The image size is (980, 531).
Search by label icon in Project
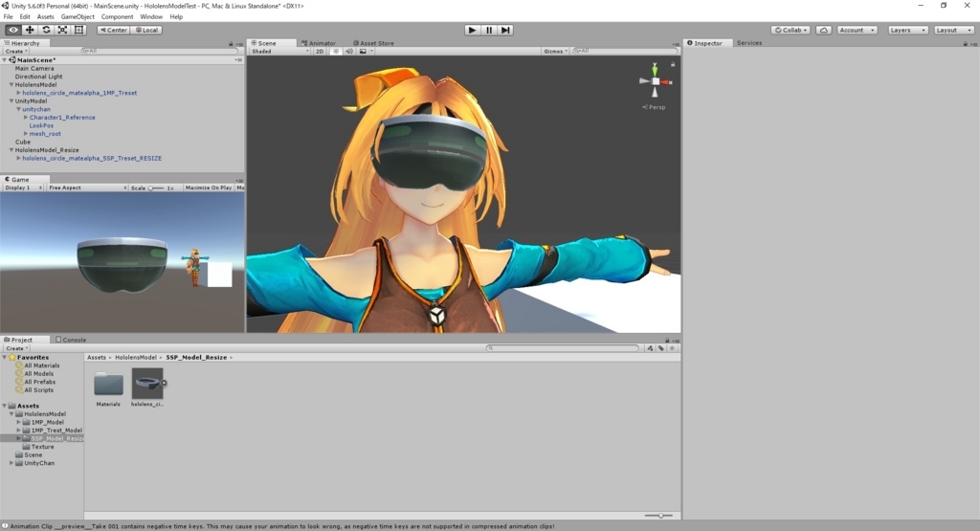tap(661, 348)
